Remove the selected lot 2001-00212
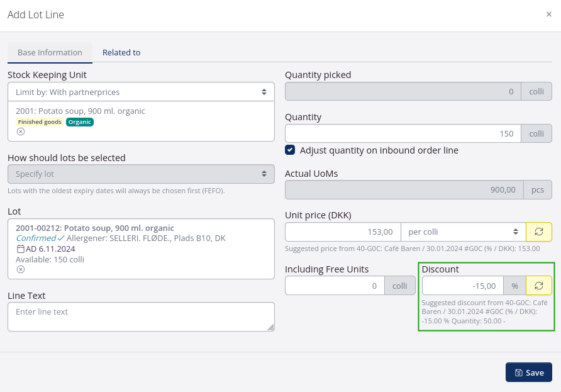 (20, 269)
